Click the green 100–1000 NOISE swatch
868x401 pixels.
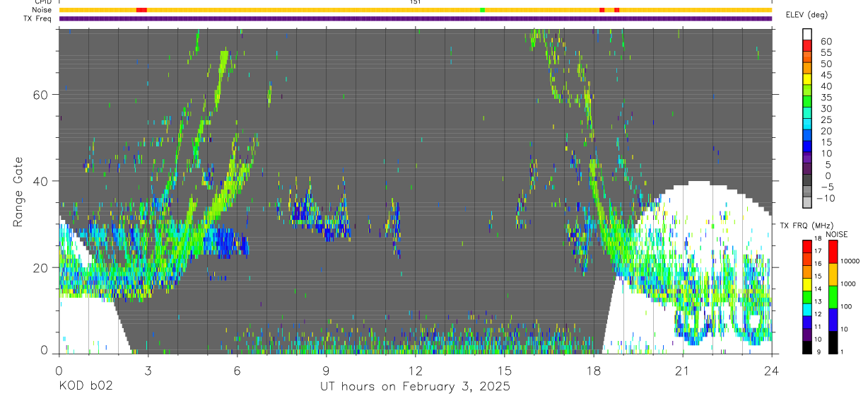click(833, 296)
